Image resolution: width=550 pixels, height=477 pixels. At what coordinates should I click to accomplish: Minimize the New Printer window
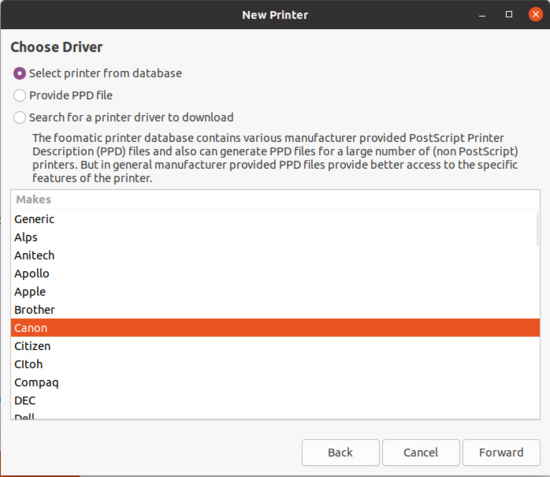point(482,15)
